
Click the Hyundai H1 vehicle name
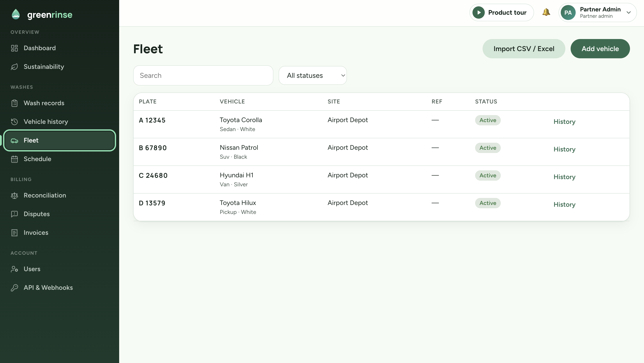pyautogui.click(x=237, y=175)
